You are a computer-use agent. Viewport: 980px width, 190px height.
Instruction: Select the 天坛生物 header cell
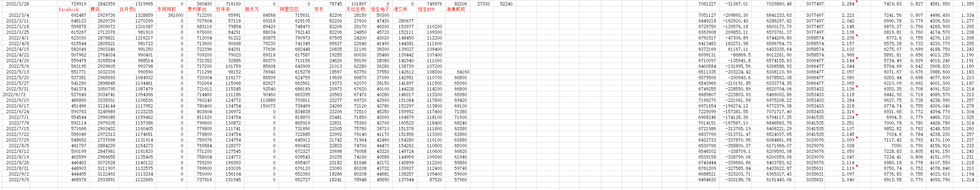pyautogui.click(x=358, y=9)
